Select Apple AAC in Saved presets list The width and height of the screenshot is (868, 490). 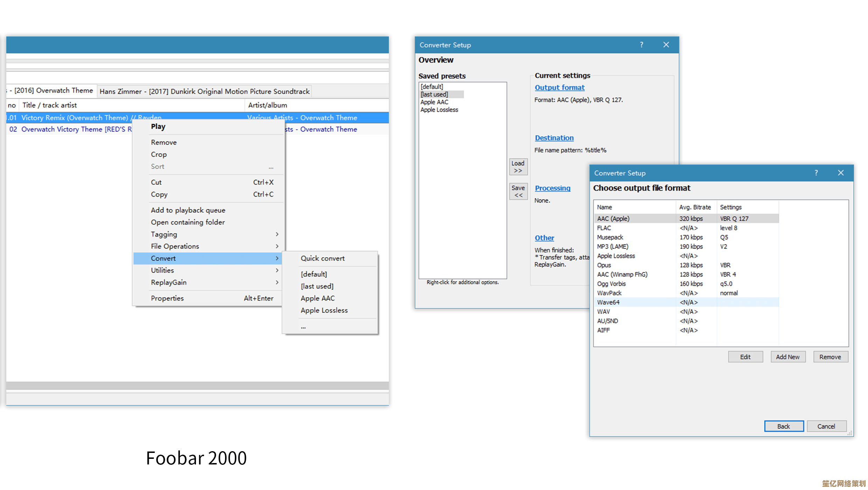pos(434,102)
